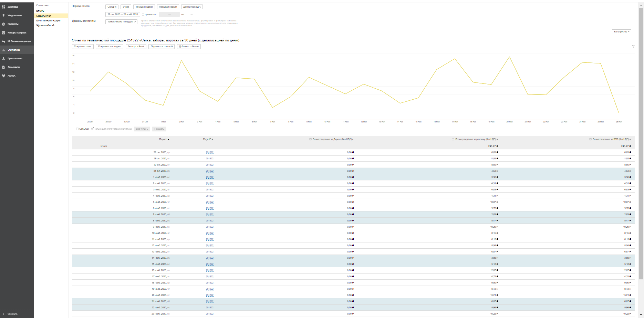Open chart settings sliders icon
644x318 pixels.
tap(633, 47)
